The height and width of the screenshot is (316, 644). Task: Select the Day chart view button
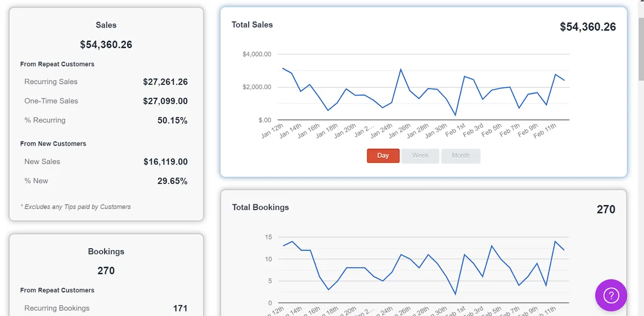[383, 156]
